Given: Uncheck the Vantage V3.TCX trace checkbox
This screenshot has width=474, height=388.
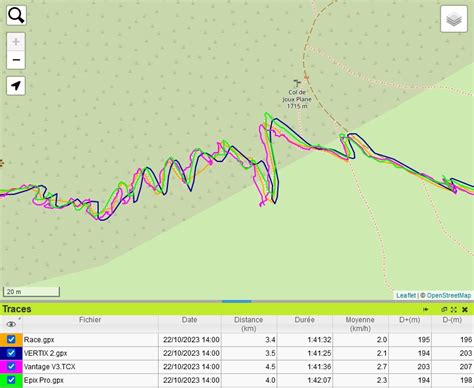Looking at the screenshot, I should click(11, 366).
